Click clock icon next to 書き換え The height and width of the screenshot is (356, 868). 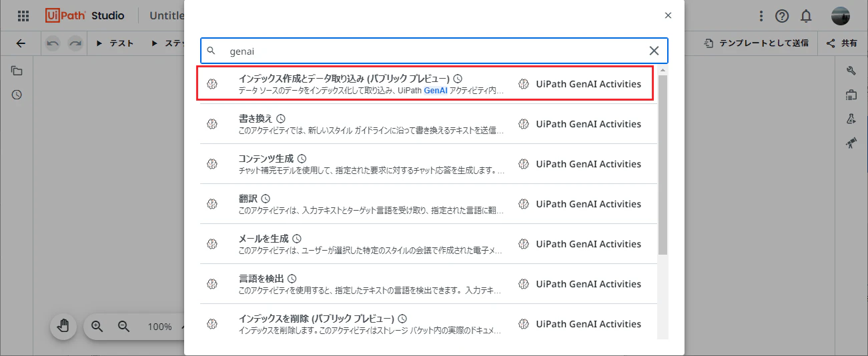(281, 119)
